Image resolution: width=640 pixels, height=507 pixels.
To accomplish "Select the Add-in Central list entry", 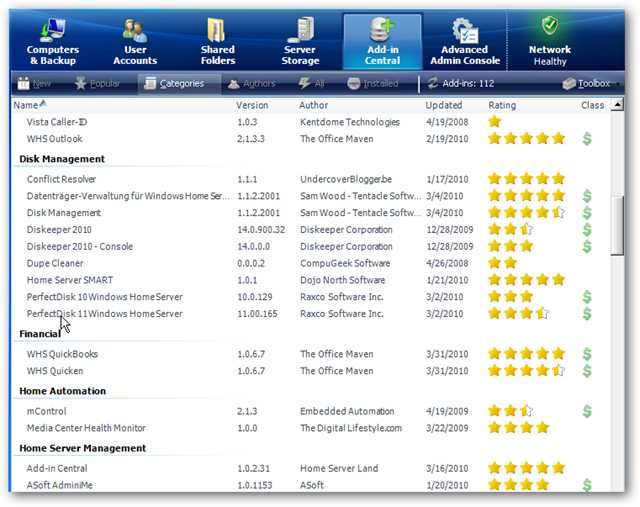I will 57,468.
